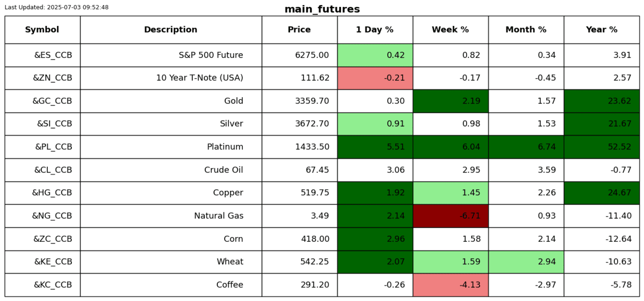Click the Month % header cell
644x301 pixels.
tap(526, 30)
